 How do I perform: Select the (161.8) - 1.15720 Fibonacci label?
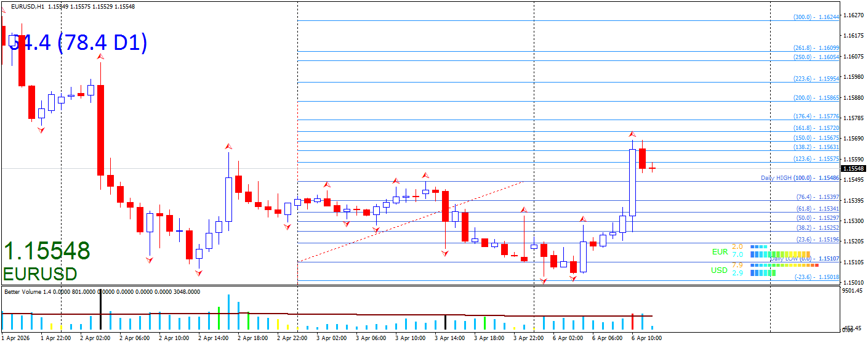pos(816,128)
